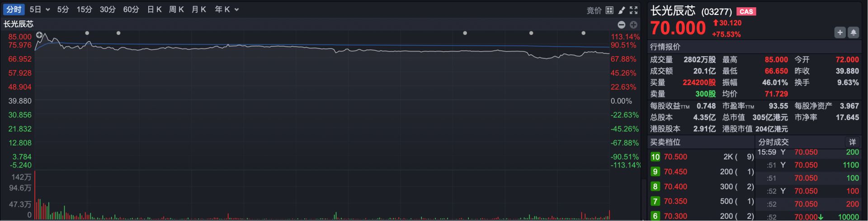
Task: Select order book level 10 badge
Action: pyautogui.click(x=655, y=157)
